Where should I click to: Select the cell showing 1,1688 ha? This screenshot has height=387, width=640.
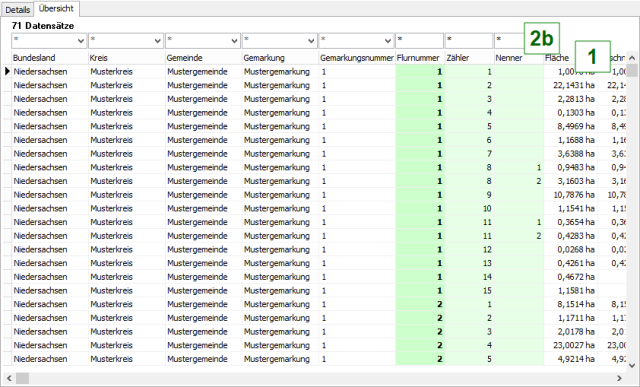(571, 140)
